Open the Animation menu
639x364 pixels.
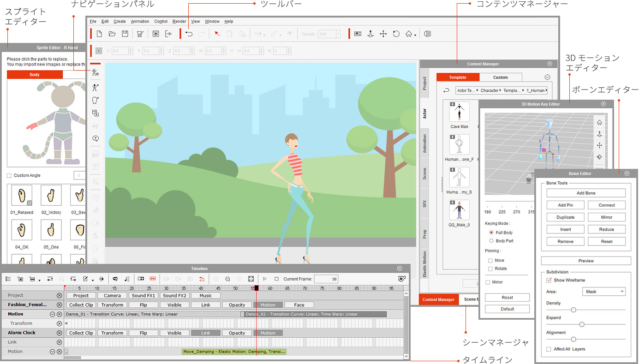click(140, 21)
